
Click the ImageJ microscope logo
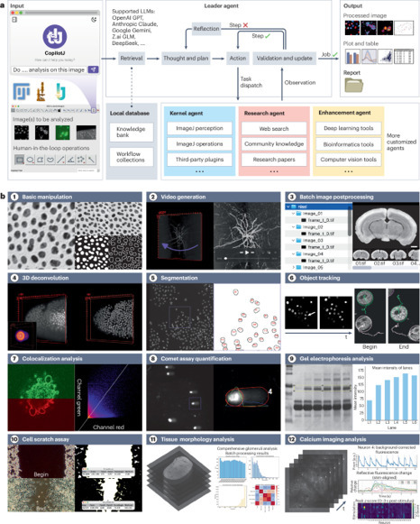pyautogui.click(x=41, y=92)
